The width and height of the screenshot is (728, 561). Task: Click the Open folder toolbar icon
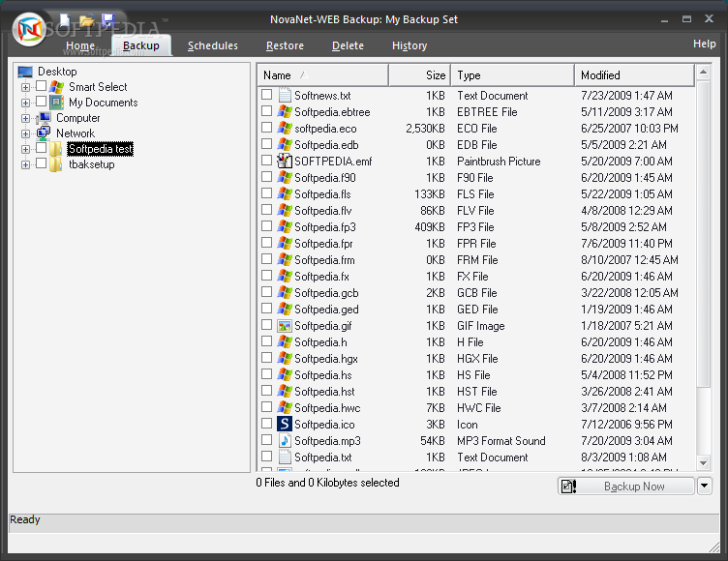(86, 21)
